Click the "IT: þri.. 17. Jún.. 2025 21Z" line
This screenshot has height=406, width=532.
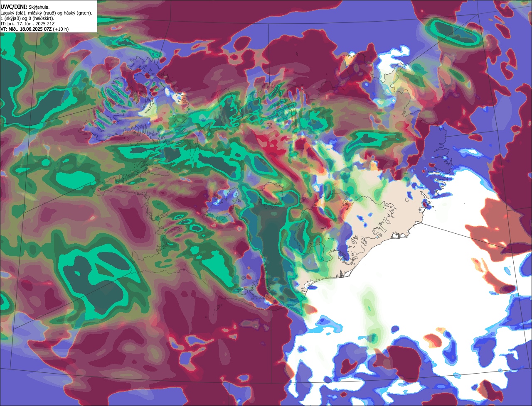27,24
